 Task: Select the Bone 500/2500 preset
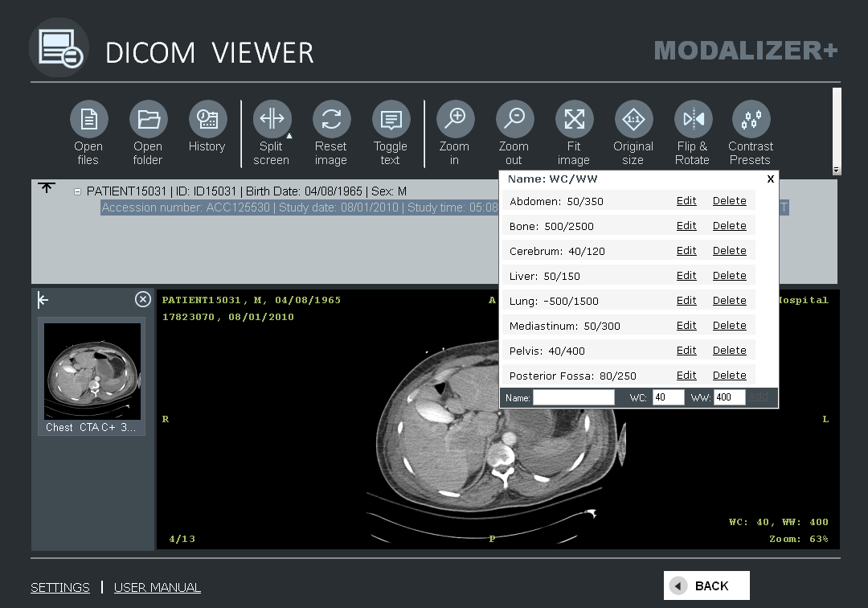point(551,226)
